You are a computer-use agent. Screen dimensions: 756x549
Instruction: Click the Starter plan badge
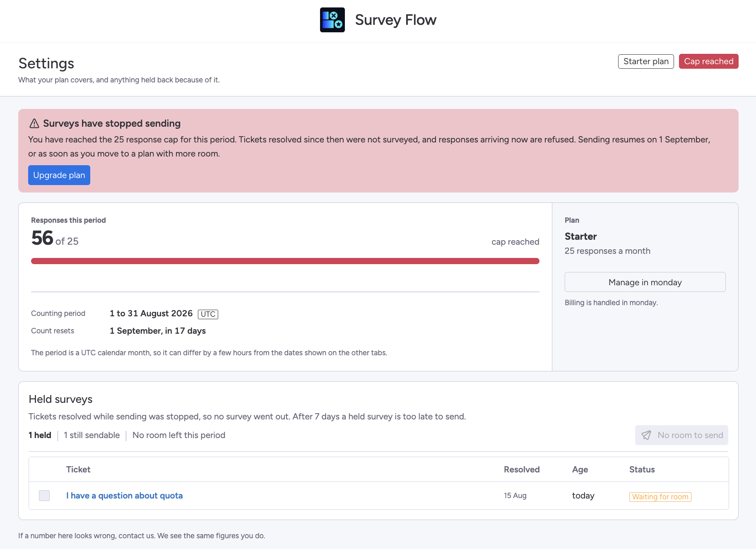click(x=646, y=61)
